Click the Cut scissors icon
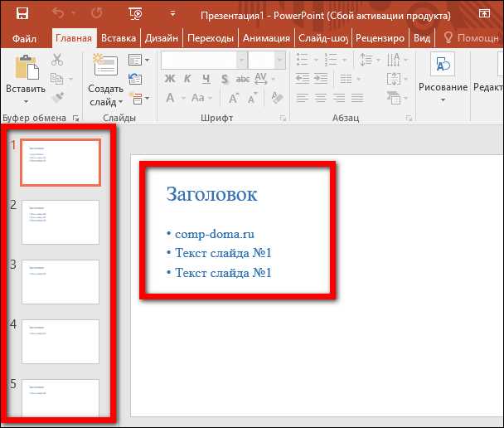This screenshot has height=428, width=504. pos(57,60)
